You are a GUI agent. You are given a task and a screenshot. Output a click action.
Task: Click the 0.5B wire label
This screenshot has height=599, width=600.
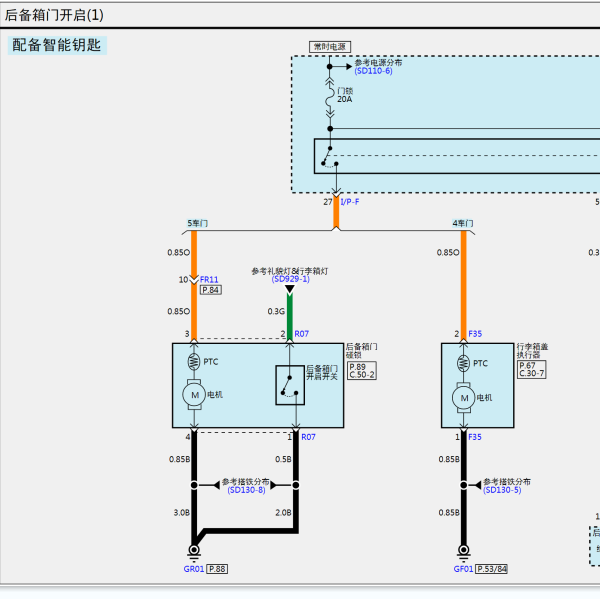[283, 459]
